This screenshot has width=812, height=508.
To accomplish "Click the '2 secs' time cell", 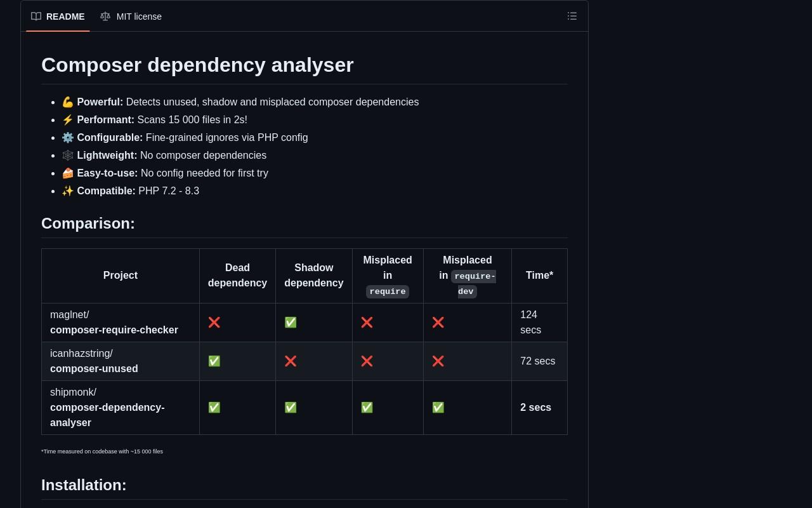I will (539, 408).
